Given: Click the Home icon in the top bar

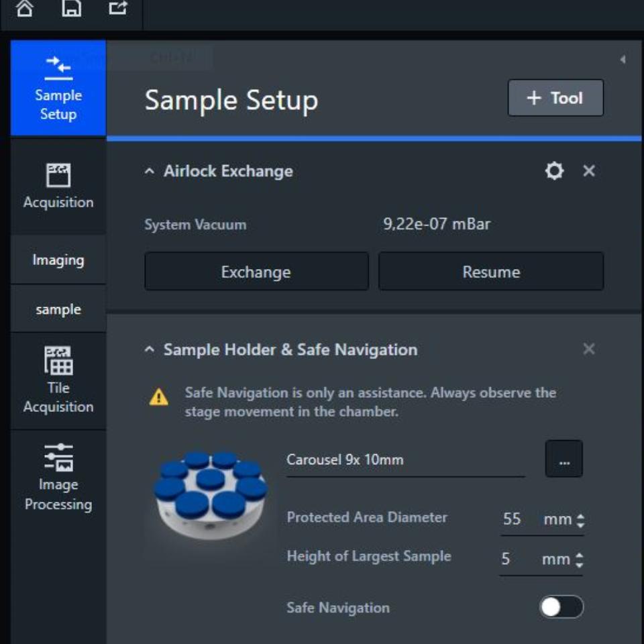Looking at the screenshot, I should coord(25,8).
